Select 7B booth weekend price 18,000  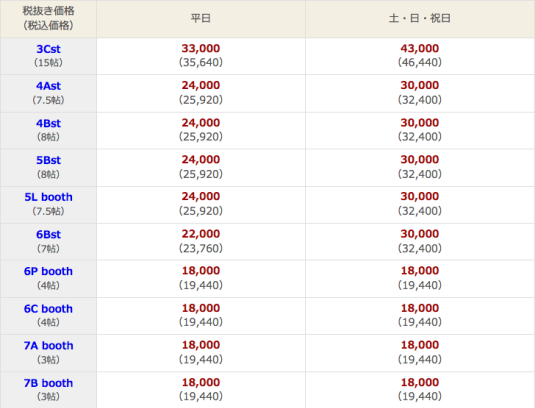(x=420, y=383)
